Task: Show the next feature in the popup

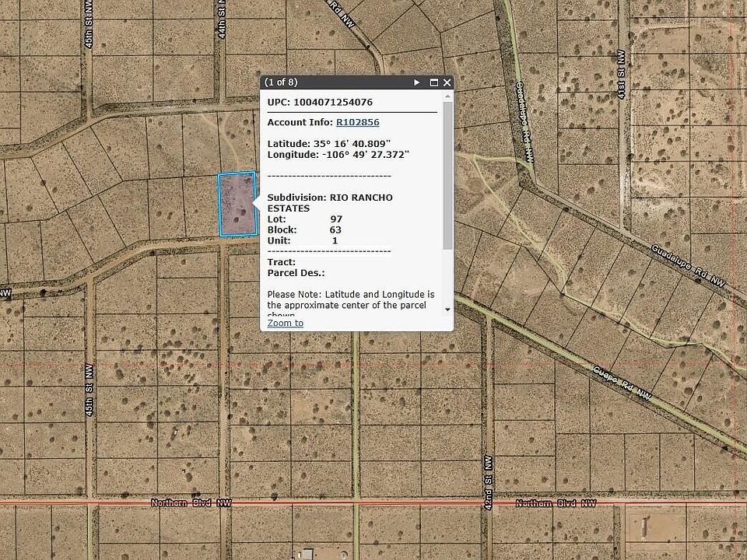Action: tap(416, 82)
